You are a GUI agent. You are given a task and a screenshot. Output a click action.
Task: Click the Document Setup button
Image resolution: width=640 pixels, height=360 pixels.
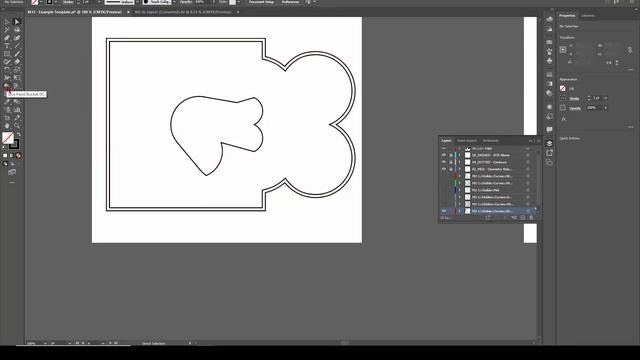[261, 2]
